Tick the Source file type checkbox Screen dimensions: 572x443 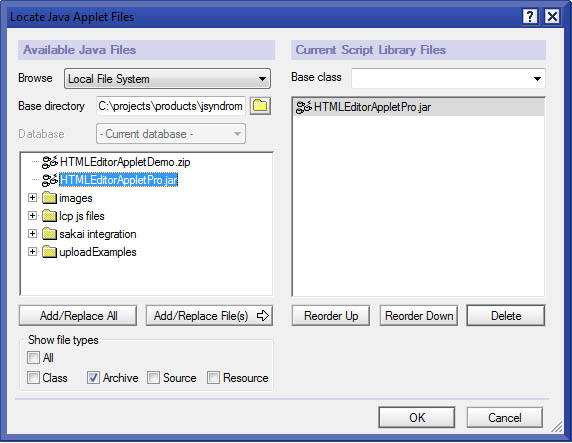coord(153,378)
